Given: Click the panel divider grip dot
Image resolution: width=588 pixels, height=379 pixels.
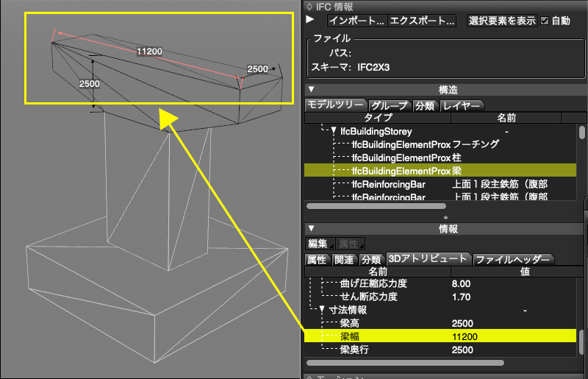Looking at the screenshot, I should (445, 218).
